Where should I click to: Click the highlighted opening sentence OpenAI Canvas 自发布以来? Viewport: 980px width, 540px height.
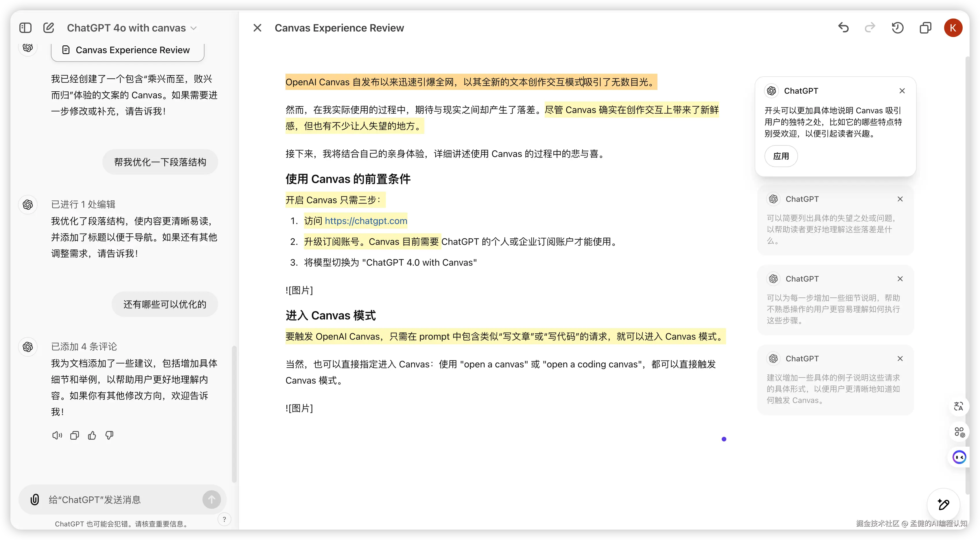[471, 82]
